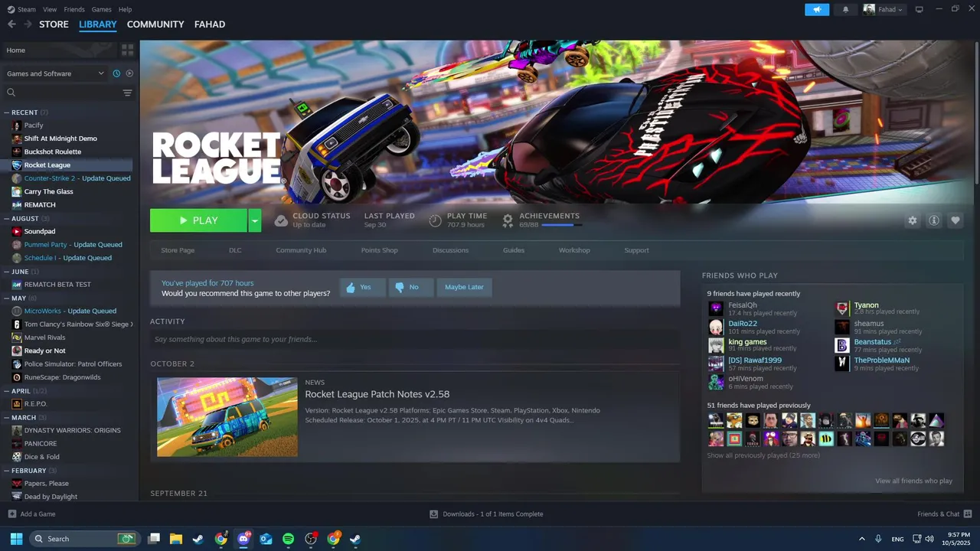The image size is (980, 551).
Task: Click the achievements cog icon
Action: [x=508, y=220]
